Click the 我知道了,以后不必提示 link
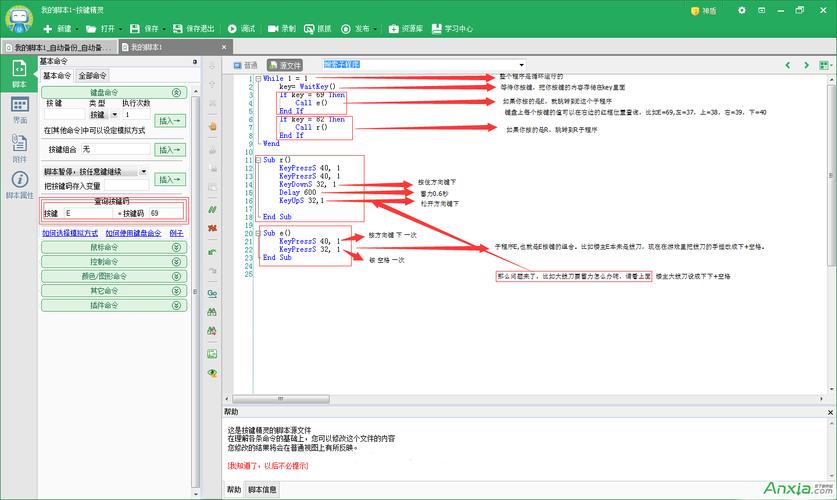Viewport: 837px width, 500px height. [x=268, y=466]
